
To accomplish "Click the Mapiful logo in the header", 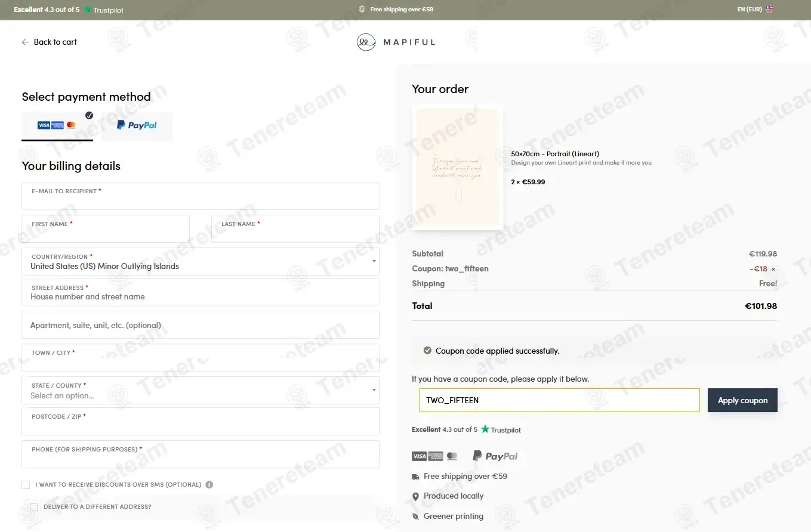I will click(396, 42).
